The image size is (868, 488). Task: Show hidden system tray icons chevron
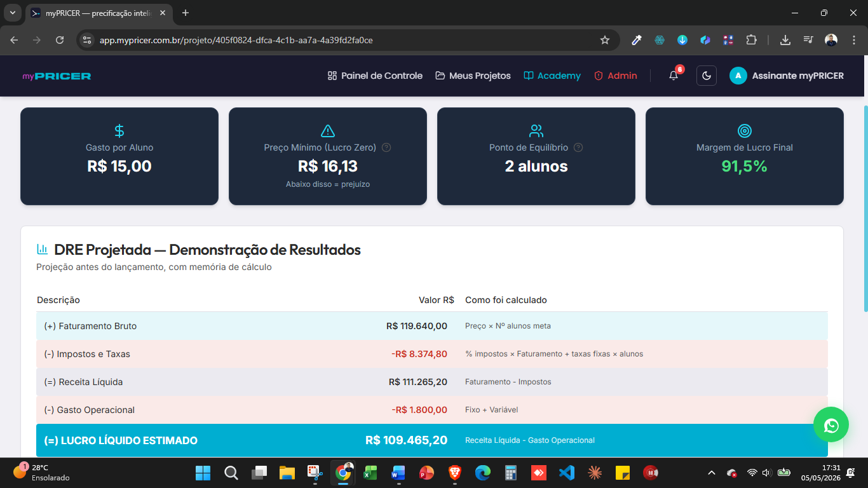coord(712,473)
